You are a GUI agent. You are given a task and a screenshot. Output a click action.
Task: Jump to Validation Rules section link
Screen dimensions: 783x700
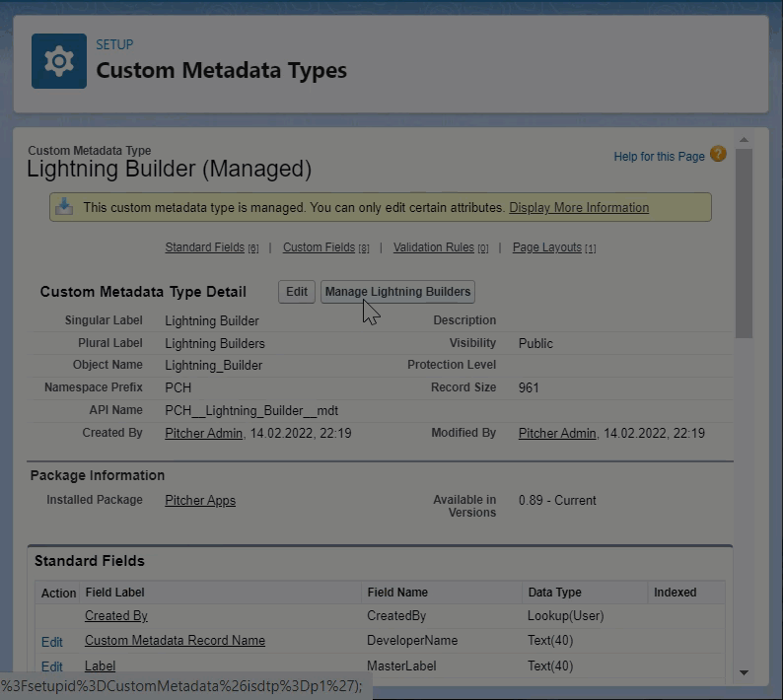coord(434,247)
